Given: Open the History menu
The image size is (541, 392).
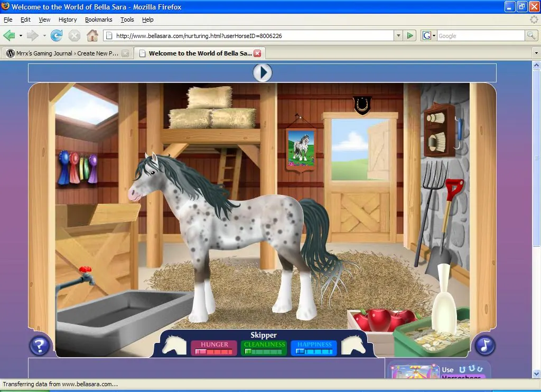Looking at the screenshot, I should [x=68, y=20].
